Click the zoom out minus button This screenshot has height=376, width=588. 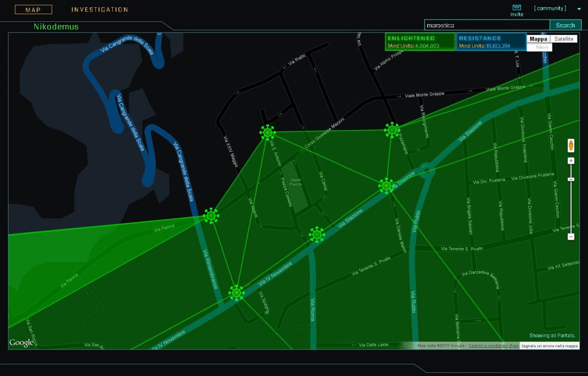pyautogui.click(x=571, y=236)
